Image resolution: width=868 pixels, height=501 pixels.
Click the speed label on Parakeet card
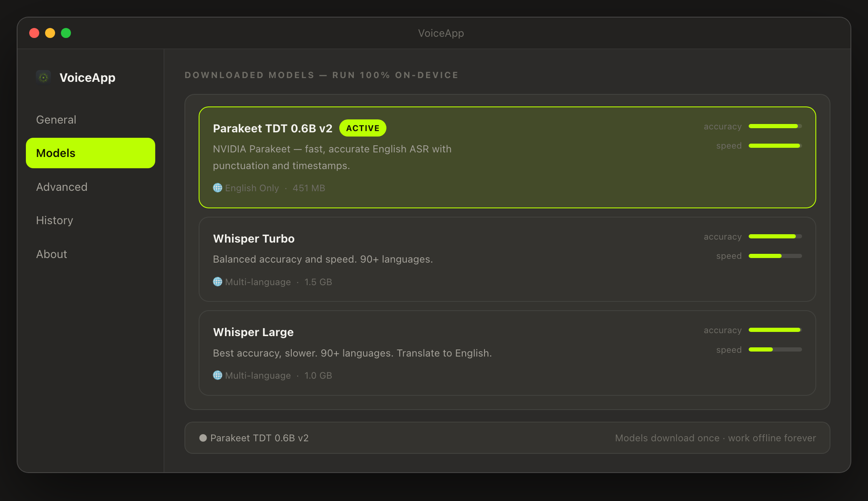(x=729, y=146)
